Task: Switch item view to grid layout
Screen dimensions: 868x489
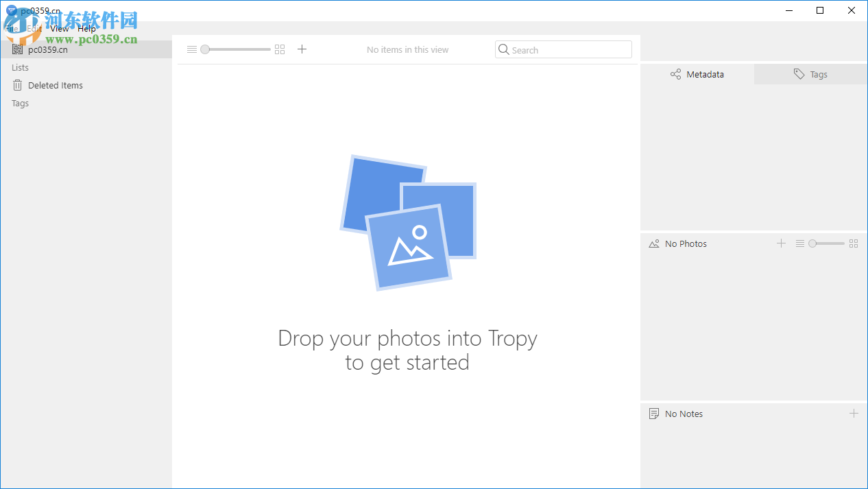Action: coord(279,49)
